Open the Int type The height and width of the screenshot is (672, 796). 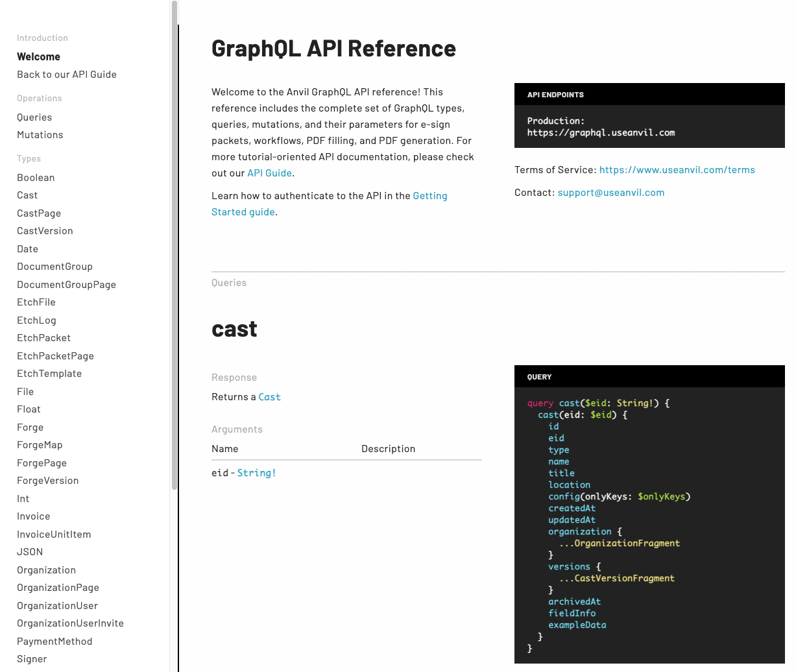(23, 499)
